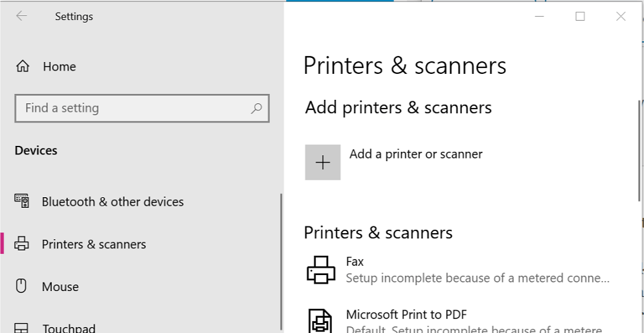Click the house icon beside Home
The width and height of the screenshot is (644, 333).
(x=23, y=66)
